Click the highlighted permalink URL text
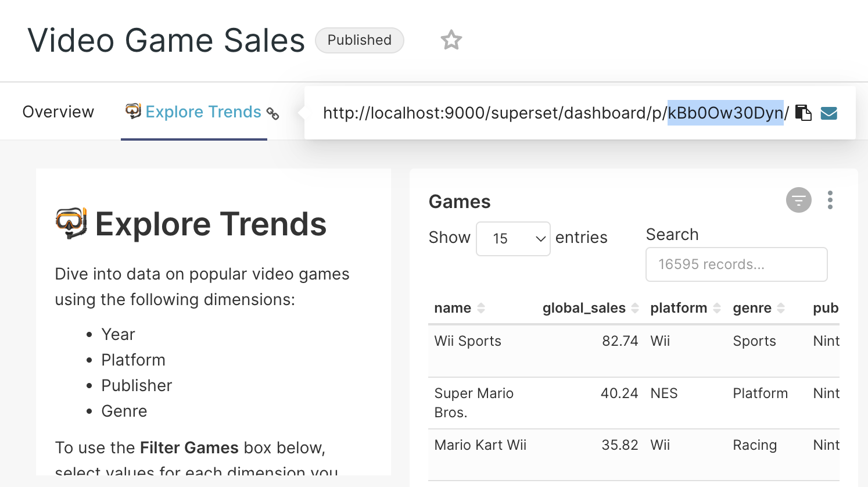 point(725,113)
